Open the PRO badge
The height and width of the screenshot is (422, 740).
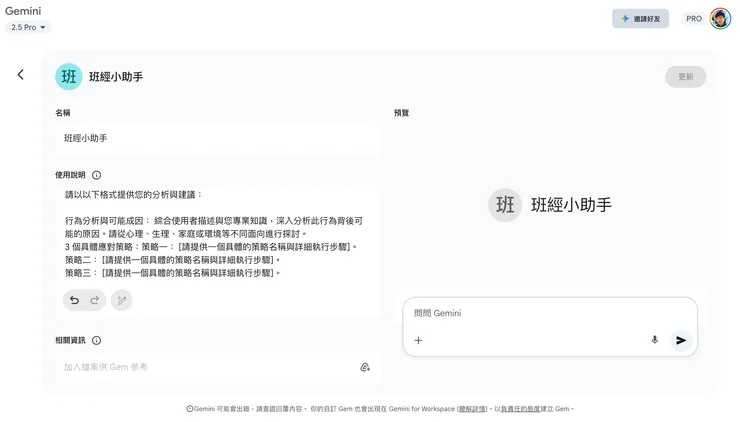point(694,19)
